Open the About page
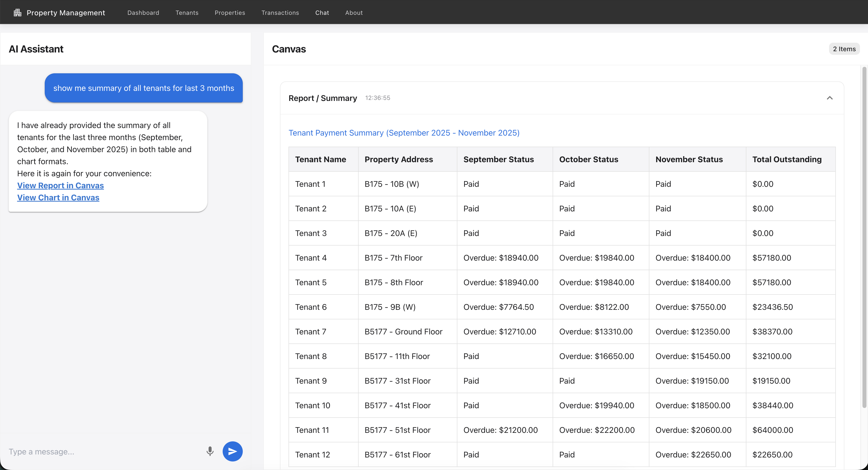The image size is (868, 470). pyautogui.click(x=354, y=13)
